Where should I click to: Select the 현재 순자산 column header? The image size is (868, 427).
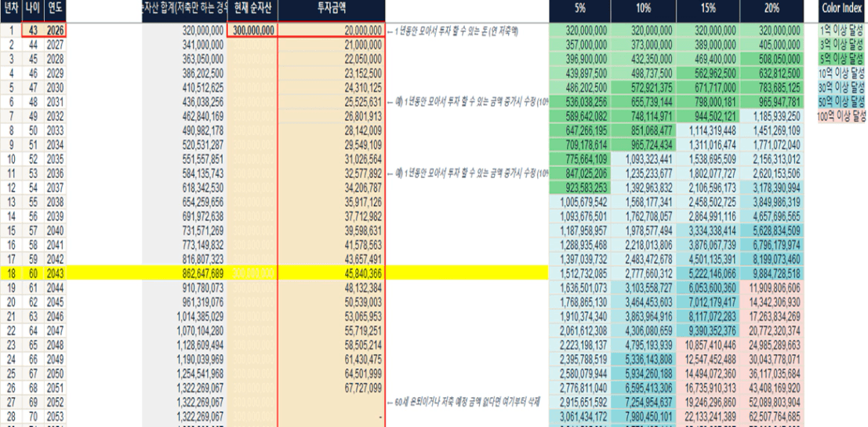coord(252,9)
